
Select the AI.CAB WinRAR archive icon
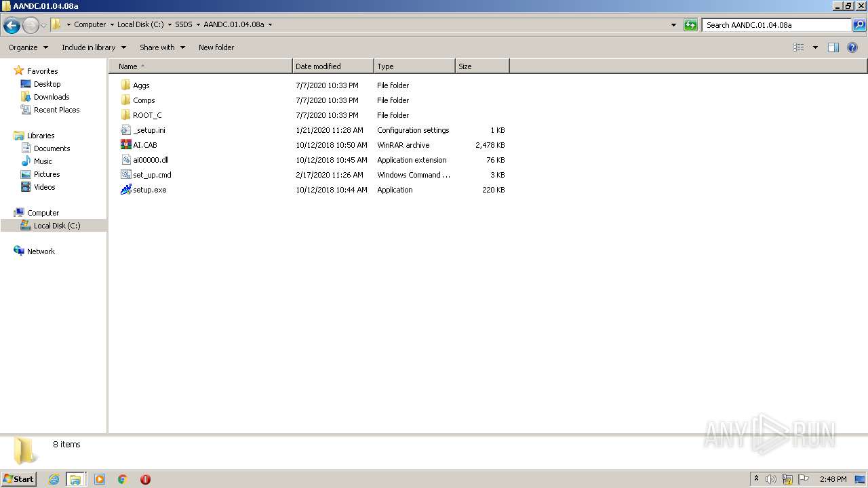point(125,145)
